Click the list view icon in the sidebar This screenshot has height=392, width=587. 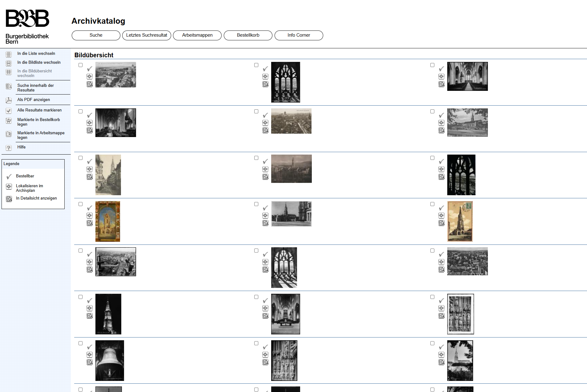click(9, 55)
